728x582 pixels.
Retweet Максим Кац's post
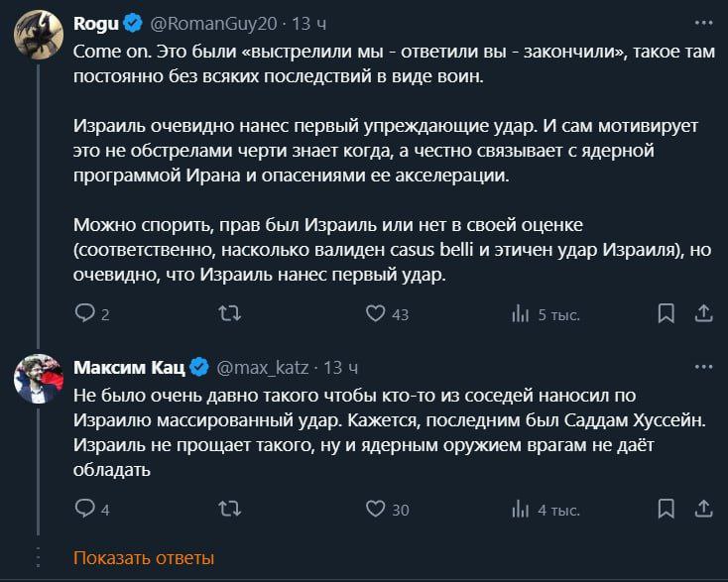pyautogui.click(x=229, y=510)
